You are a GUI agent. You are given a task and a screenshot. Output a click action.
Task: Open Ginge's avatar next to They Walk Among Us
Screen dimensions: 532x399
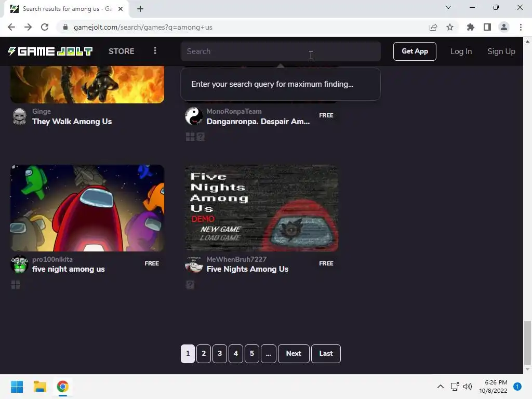tap(19, 116)
